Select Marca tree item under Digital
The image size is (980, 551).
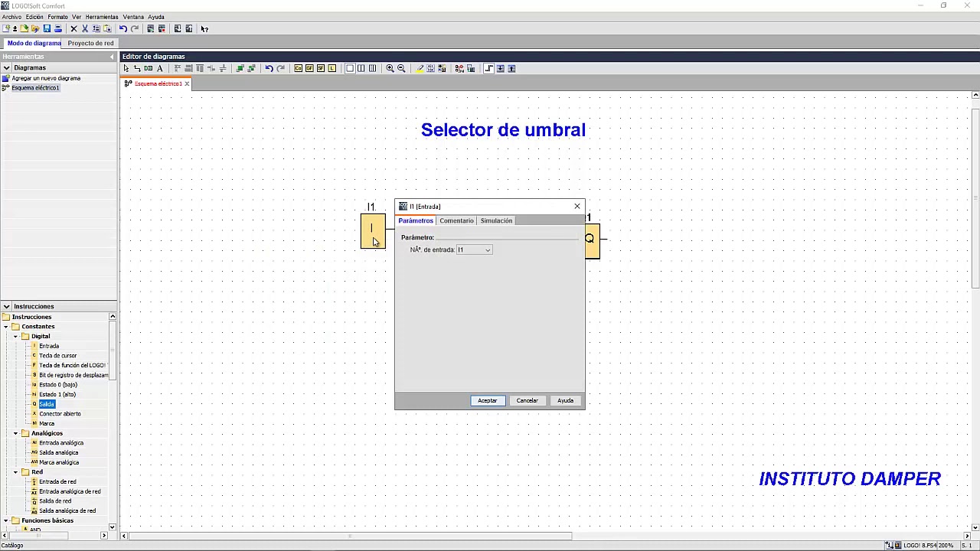[47, 424]
